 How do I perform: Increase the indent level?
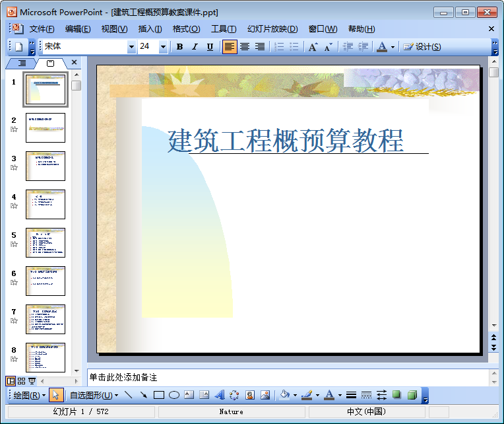(x=363, y=47)
